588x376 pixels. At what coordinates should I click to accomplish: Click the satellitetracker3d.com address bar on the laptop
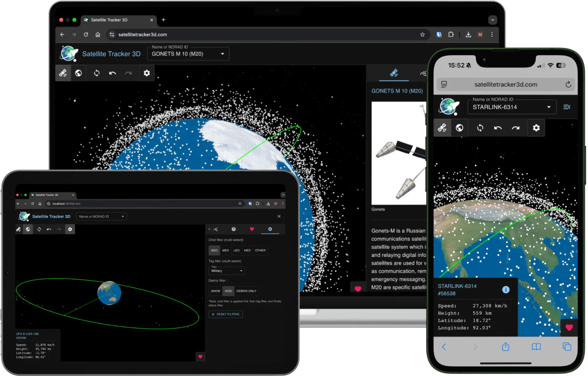243,34
